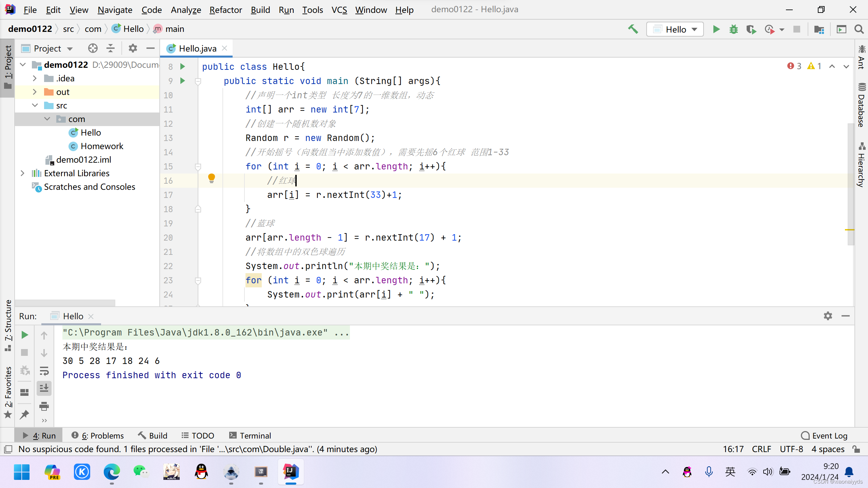Open the Event Log
Screen dimensions: 868x488
(824, 435)
